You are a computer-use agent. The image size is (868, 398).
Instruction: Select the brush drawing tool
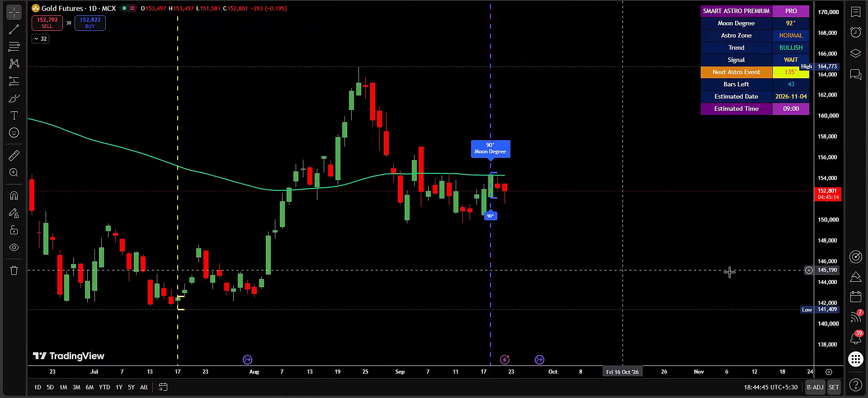coord(14,99)
